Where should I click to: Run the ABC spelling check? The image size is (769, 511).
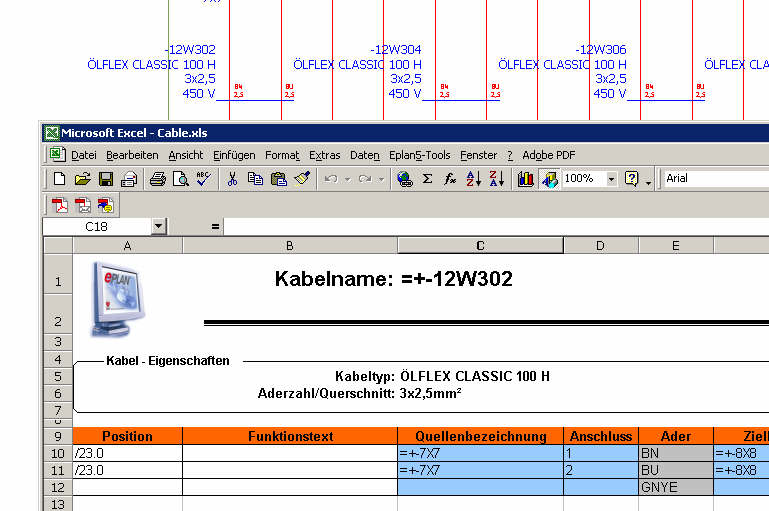tap(203, 179)
